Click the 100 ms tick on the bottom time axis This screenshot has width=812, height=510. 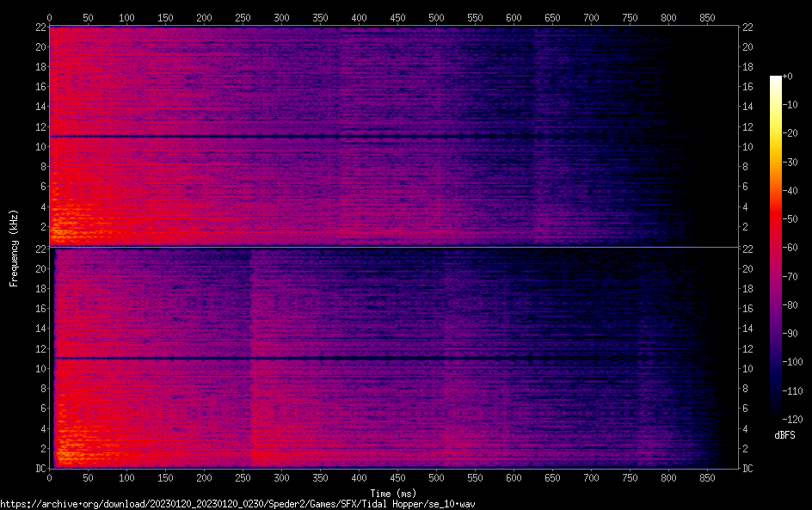pos(126,479)
